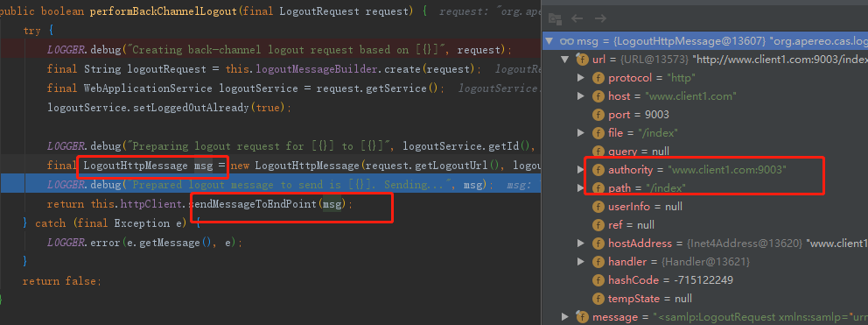
Task: Collapse the url field node
Action: [565, 60]
